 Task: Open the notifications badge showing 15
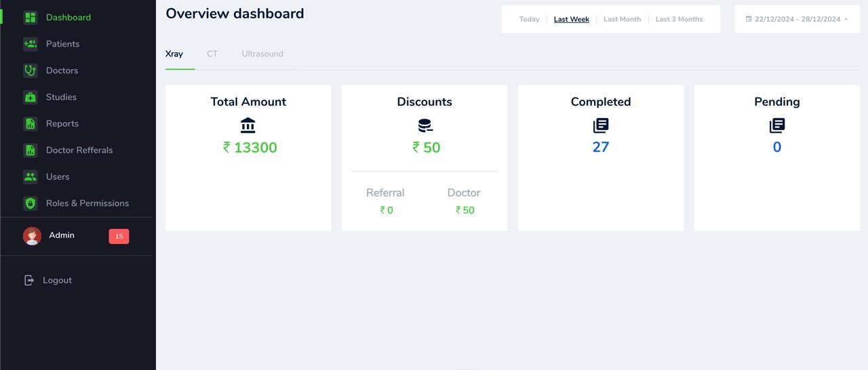click(119, 237)
